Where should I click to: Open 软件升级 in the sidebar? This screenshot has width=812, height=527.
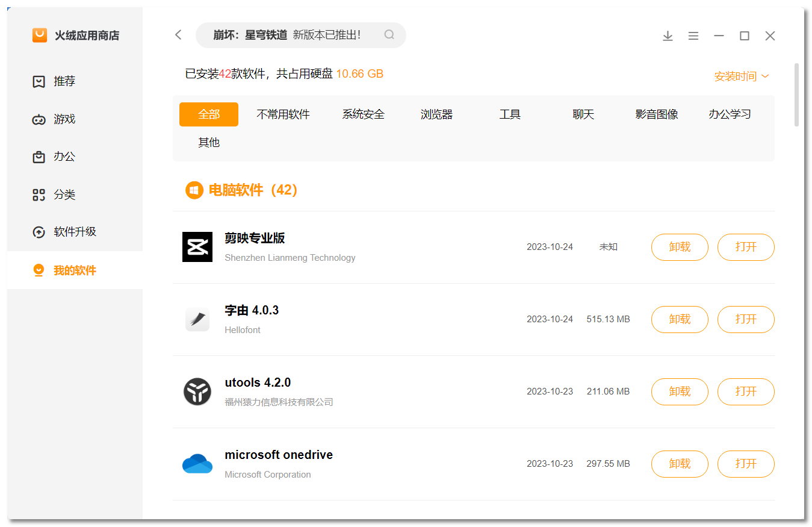point(75,232)
